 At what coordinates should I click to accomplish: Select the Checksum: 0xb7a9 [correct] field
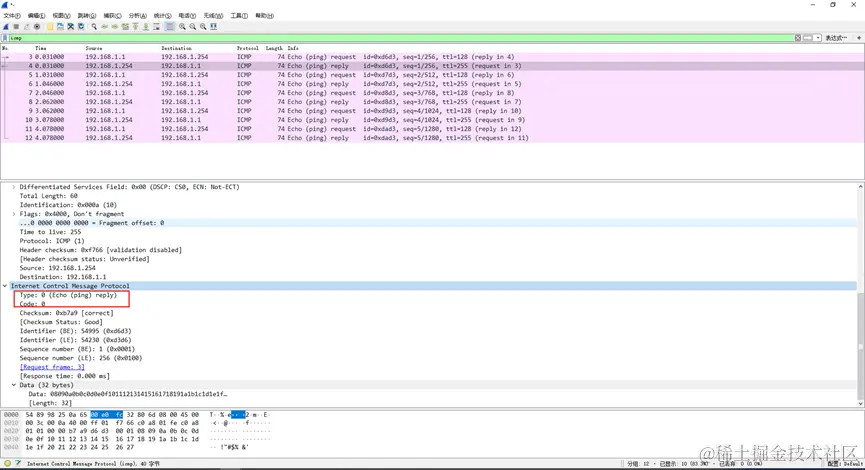point(66,313)
